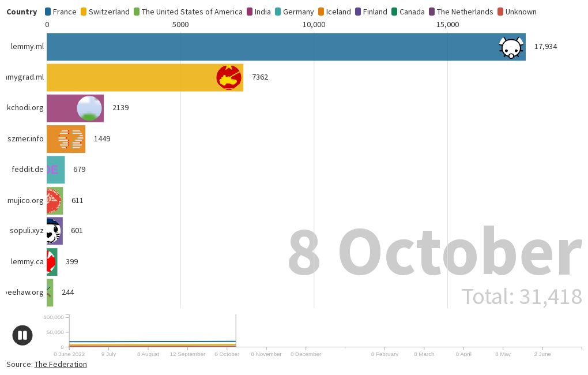Toggle Germany in the legend
The height and width of the screenshot is (375, 588).
pos(294,12)
